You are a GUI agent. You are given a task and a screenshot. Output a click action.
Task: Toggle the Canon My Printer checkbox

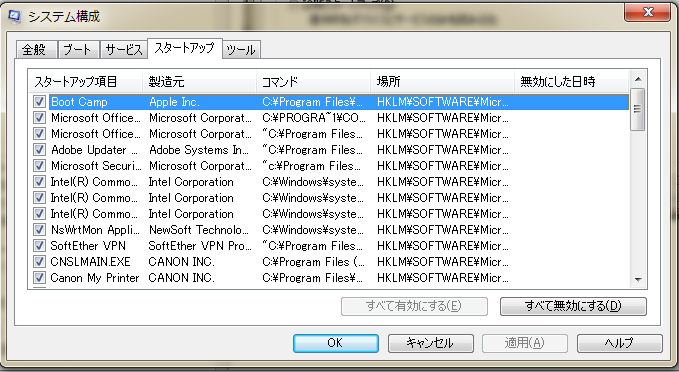39,278
